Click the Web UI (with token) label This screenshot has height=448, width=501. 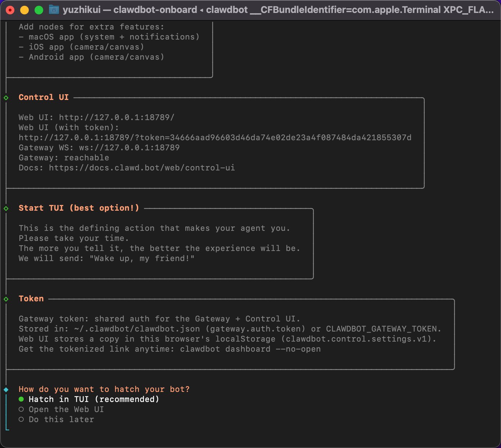point(69,127)
